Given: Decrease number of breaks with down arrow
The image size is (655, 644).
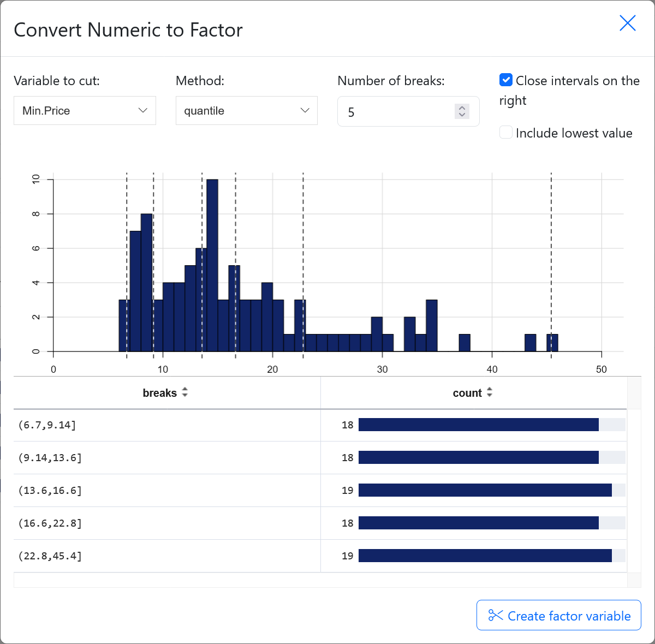Looking at the screenshot, I should coord(462,115).
